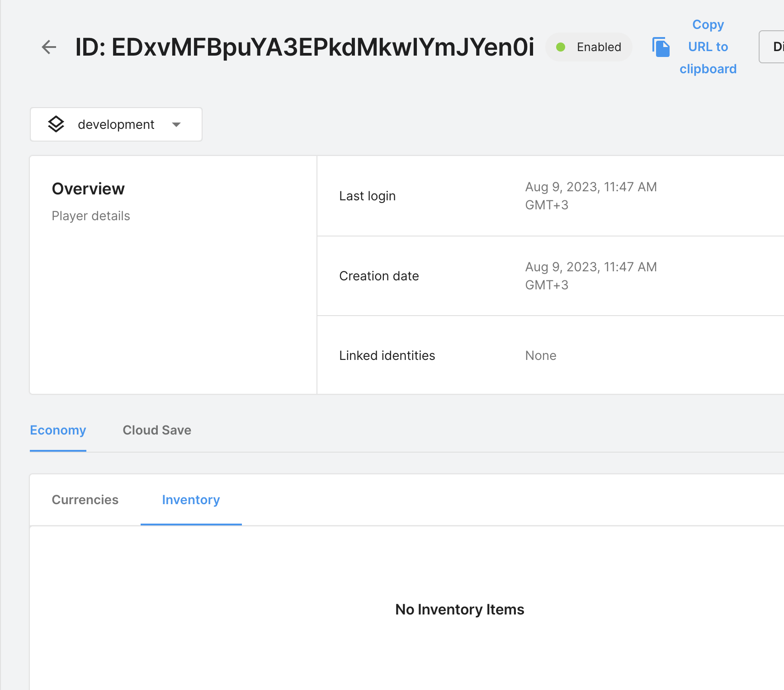
Task: Open the development environment dropdown
Action: point(116,124)
